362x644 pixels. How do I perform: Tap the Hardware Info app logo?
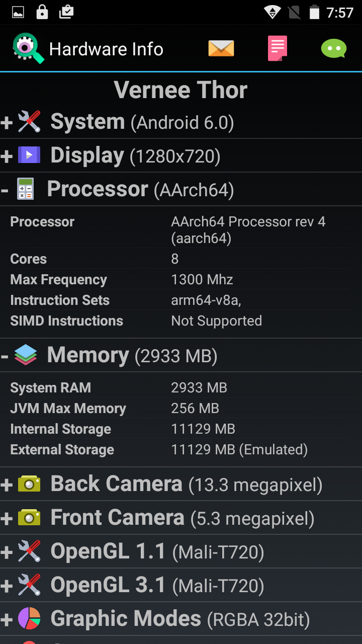tap(28, 48)
